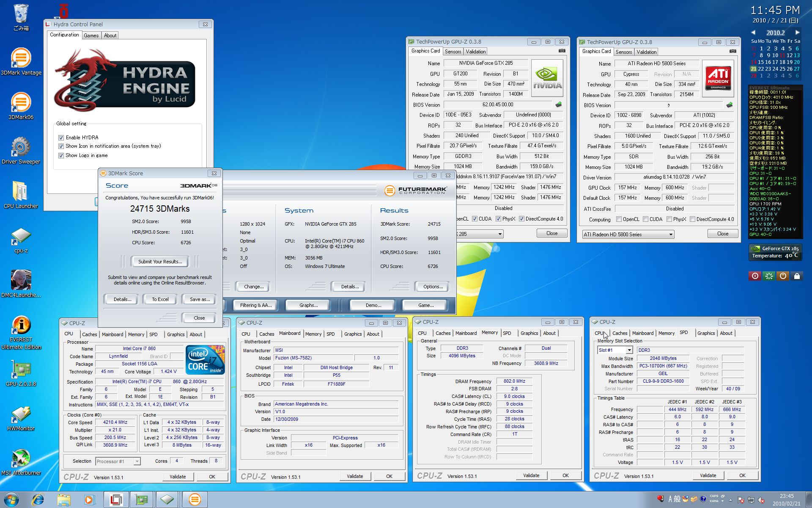Click GeForce GTX 285 temperature gadget
812x508 pixels.
click(775, 252)
